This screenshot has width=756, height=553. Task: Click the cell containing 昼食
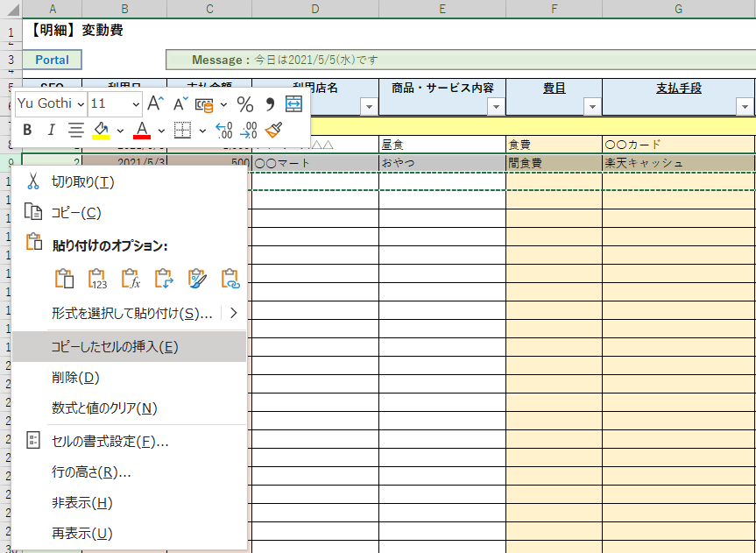coord(442,145)
